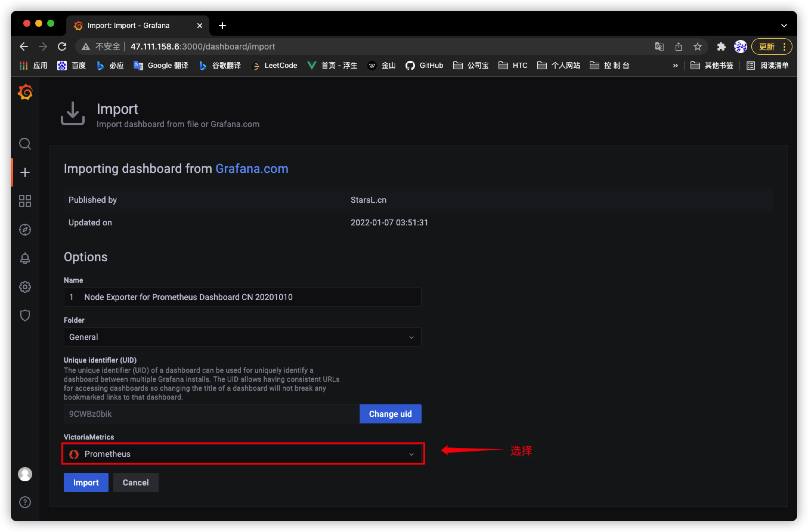Open the Help question mark icon

pos(25,502)
